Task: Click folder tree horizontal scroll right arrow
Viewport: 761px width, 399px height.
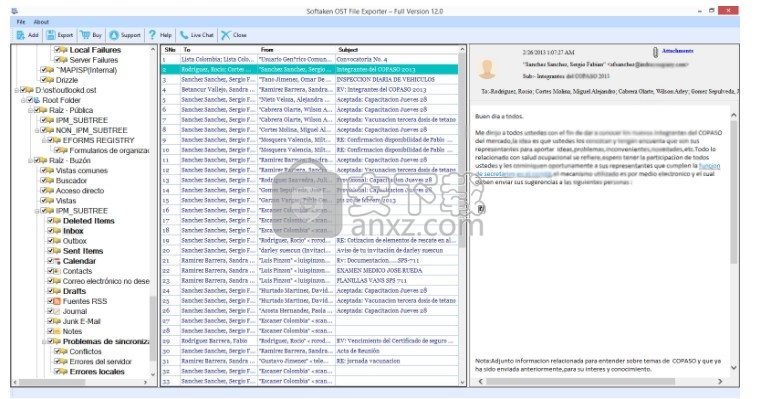Action: click(145, 382)
